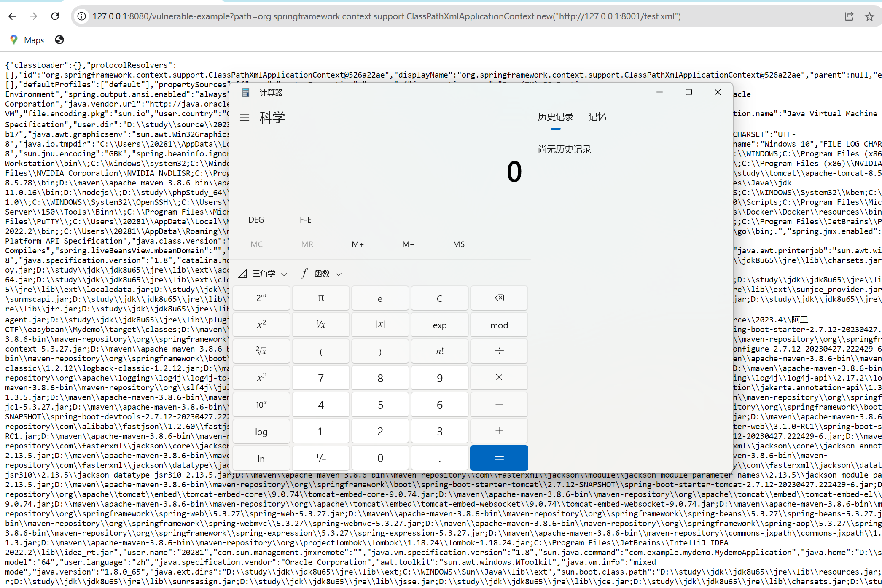Screen dimensions: 882x588
Task: Toggle the DEG angle unit mode
Action: click(x=256, y=220)
